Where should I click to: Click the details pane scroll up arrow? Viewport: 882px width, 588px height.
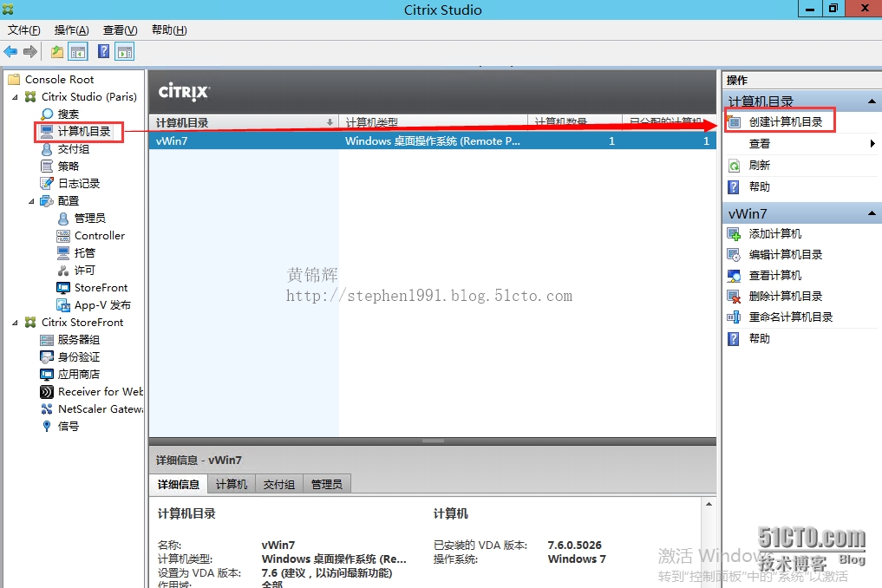[709, 504]
